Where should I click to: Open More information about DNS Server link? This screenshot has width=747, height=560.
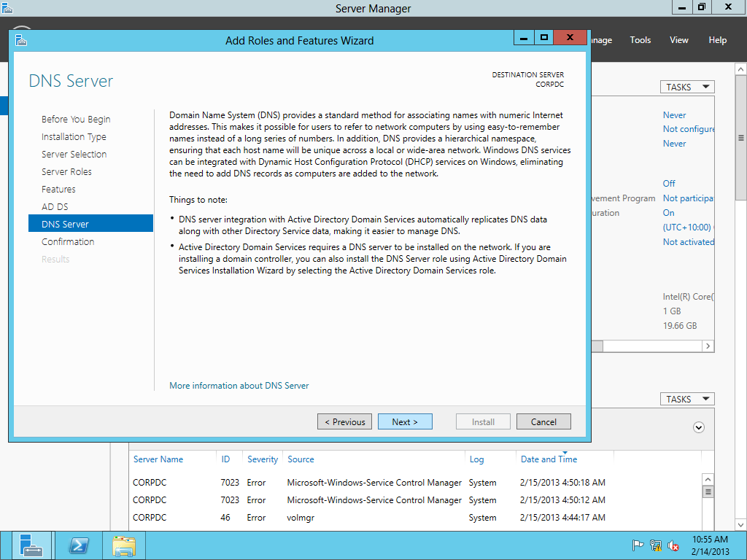[x=239, y=385]
